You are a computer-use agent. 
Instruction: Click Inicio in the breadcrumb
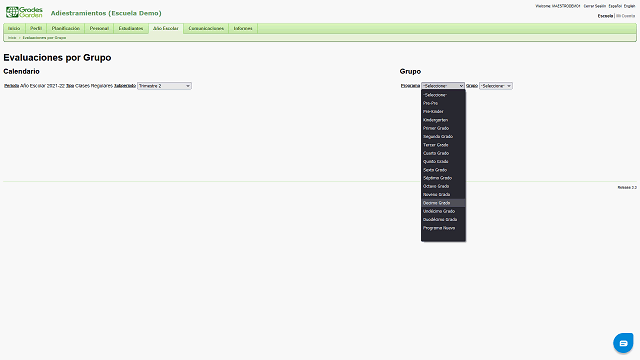(x=12, y=38)
